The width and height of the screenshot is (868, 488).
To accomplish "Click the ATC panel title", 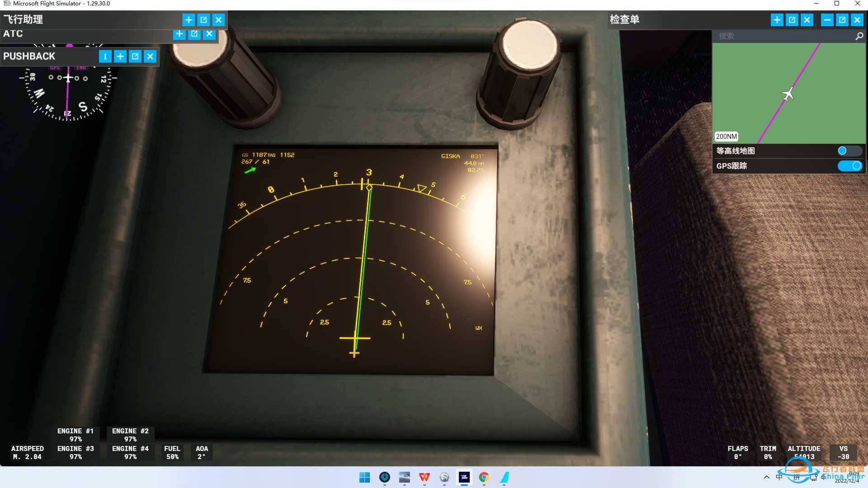I will [13, 34].
